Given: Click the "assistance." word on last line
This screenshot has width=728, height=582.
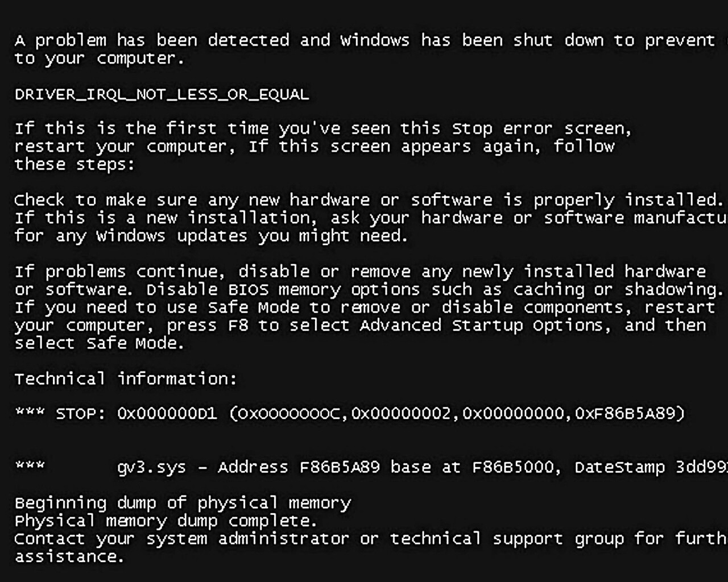Looking at the screenshot, I should tap(69, 557).
